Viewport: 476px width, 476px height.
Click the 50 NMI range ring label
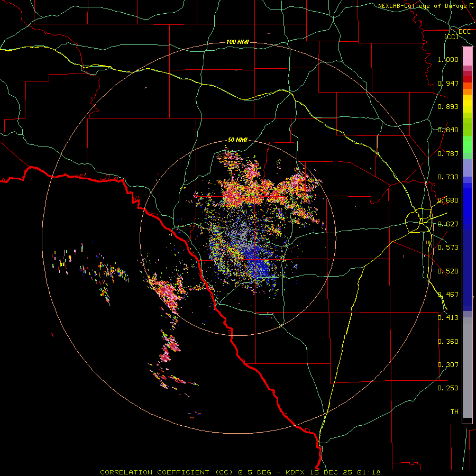point(237,140)
